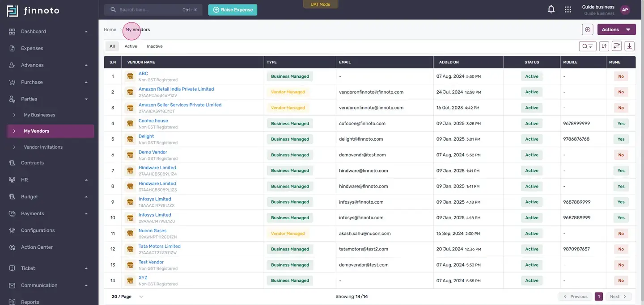
Task: Click the finnoto logo
Action: (33, 10)
